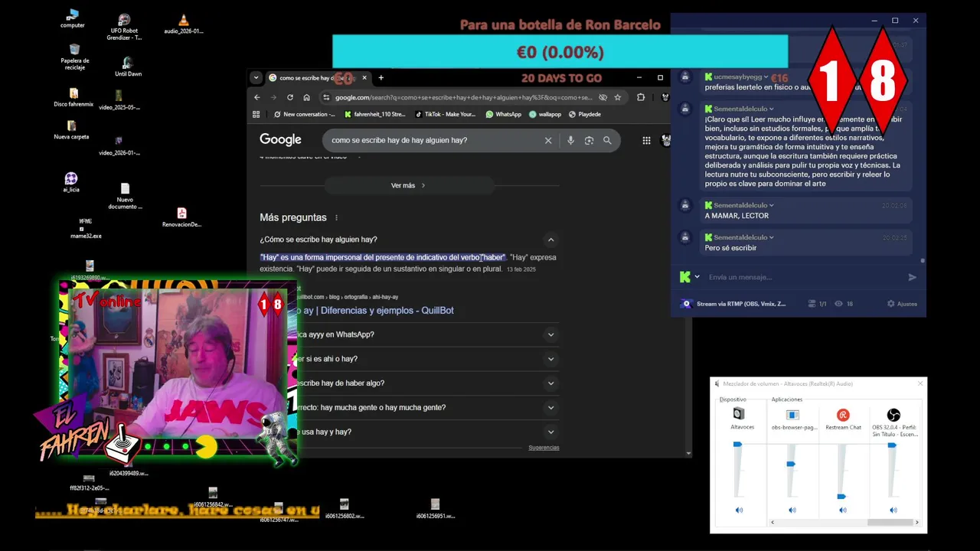Image resolution: width=980 pixels, height=551 pixels.
Task: Open the ucmesaybyegg username dropdown in chat
Action: pos(765,77)
